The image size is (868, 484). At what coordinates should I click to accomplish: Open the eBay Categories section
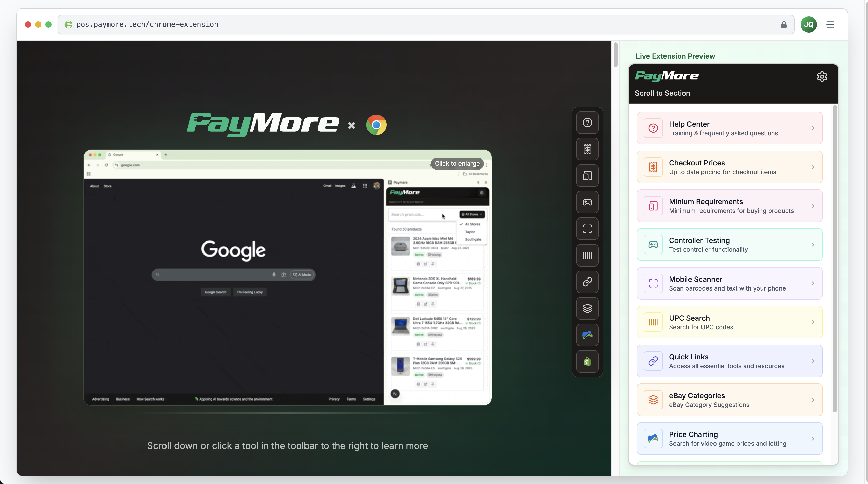(x=729, y=400)
